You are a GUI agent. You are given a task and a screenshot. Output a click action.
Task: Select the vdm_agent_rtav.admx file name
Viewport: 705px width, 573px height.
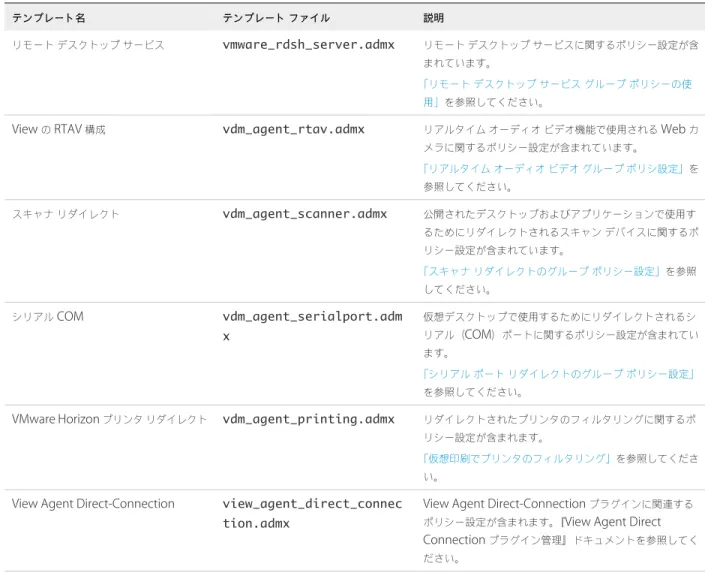294,129
